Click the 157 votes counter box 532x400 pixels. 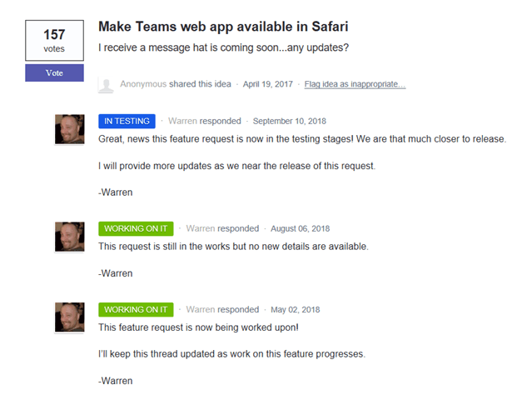tap(54, 41)
